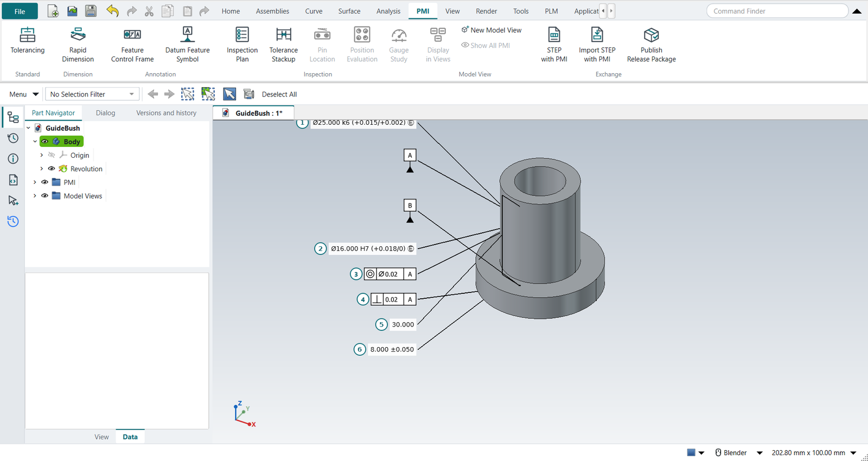Open the Menu dropdown
The width and height of the screenshot is (868, 461).
coord(24,94)
